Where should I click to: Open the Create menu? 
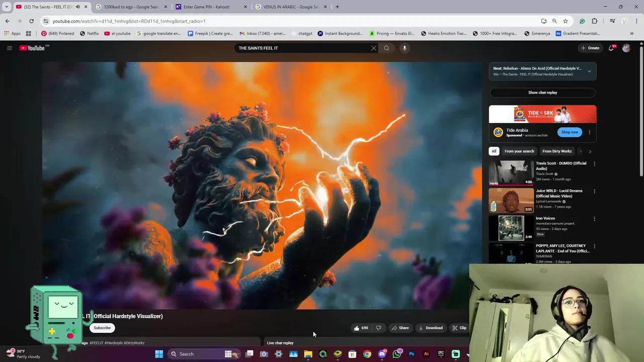[590, 48]
